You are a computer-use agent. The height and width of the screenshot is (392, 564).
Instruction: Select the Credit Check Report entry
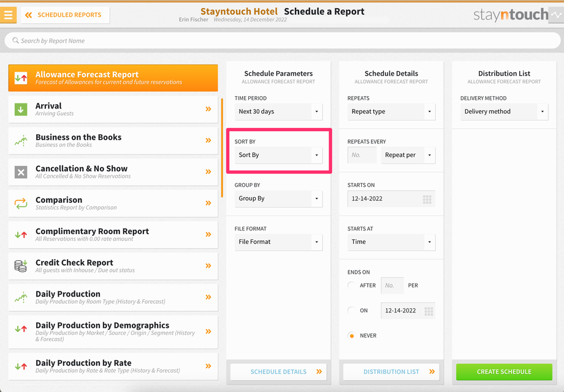pos(113,266)
